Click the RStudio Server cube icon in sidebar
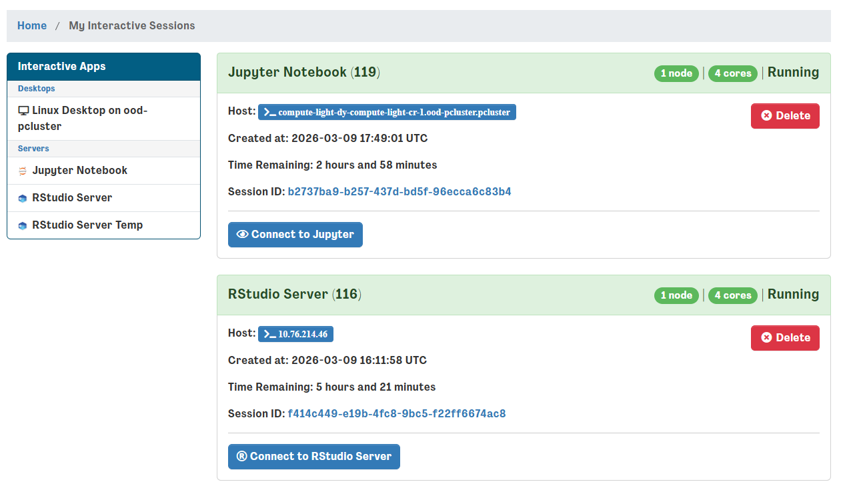This screenshot has width=859, height=504. pyautogui.click(x=23, y=198)
